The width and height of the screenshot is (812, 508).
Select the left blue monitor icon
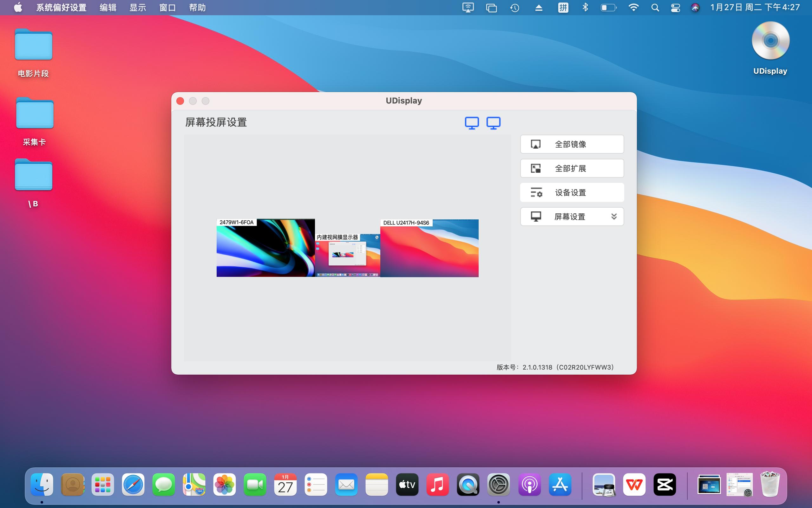pos(472,123)
